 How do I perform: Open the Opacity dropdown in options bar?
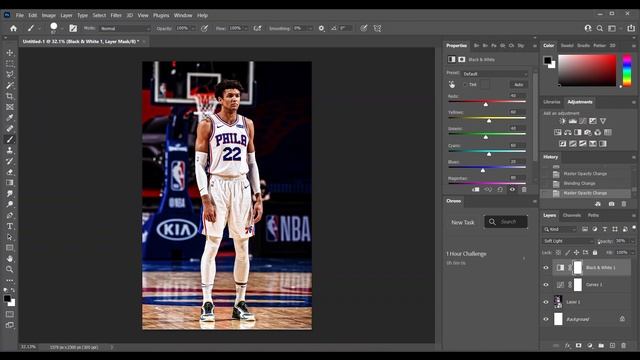[x=193, y=29]
